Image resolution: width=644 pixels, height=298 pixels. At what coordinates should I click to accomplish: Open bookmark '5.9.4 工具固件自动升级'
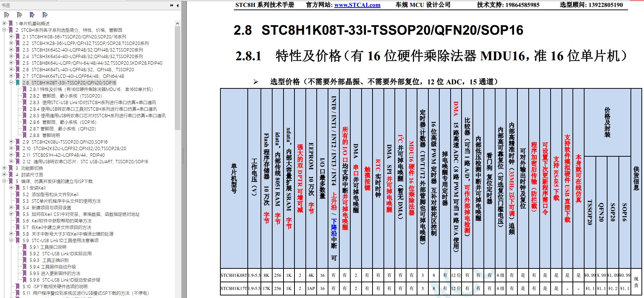point(53,267)
